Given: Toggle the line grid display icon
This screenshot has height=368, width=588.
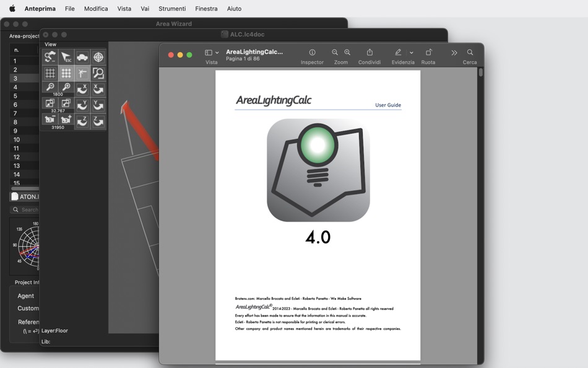Looking at the screenshot, I should point(50,73).
